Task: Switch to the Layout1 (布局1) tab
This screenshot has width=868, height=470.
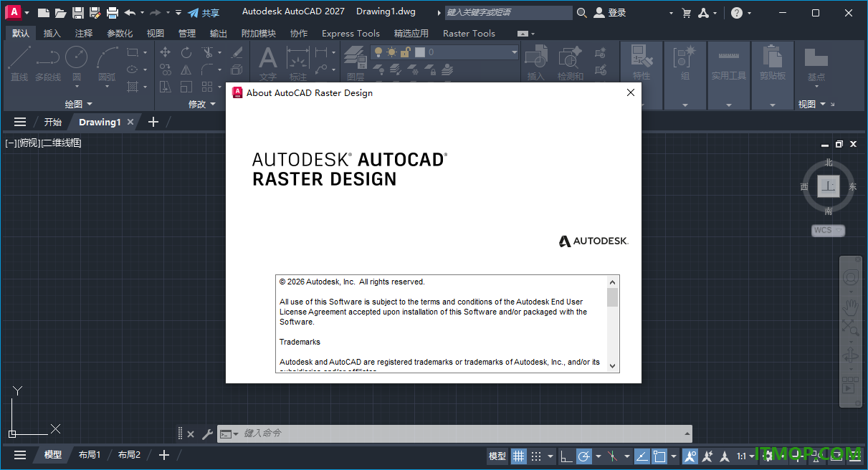Action: point(90,455)
